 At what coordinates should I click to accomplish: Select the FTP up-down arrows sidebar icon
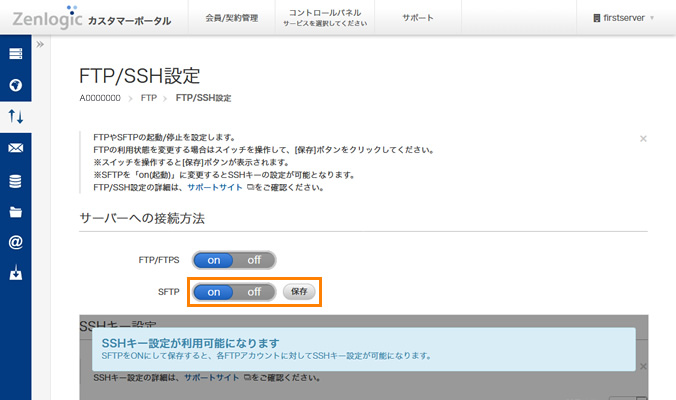pos(16,116)
